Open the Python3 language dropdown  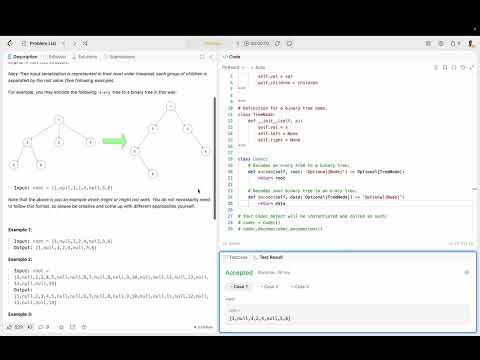click(233, 67)
